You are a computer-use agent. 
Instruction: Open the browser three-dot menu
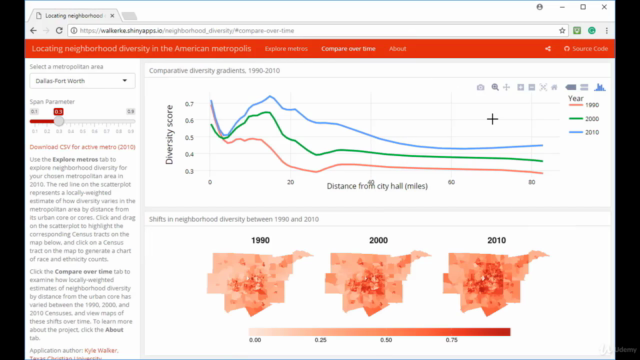[607, 31]
